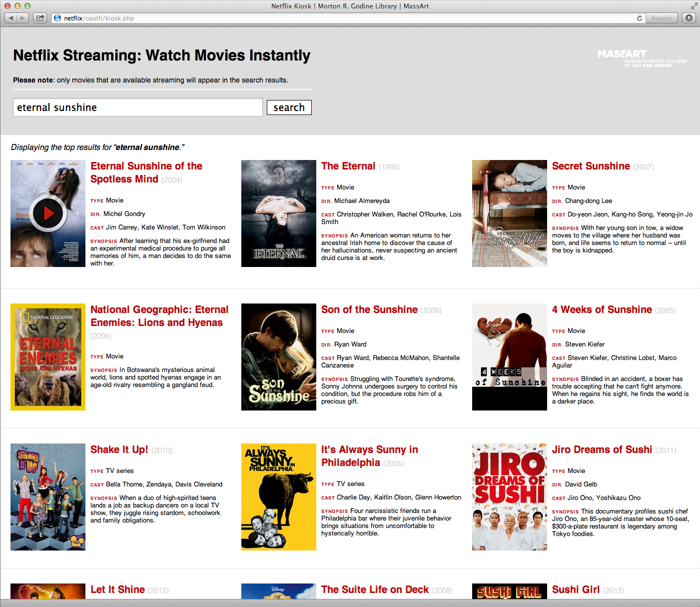Click the Safari forward arrow button
This screenshot has width=700, height=607.
point(22,18)
